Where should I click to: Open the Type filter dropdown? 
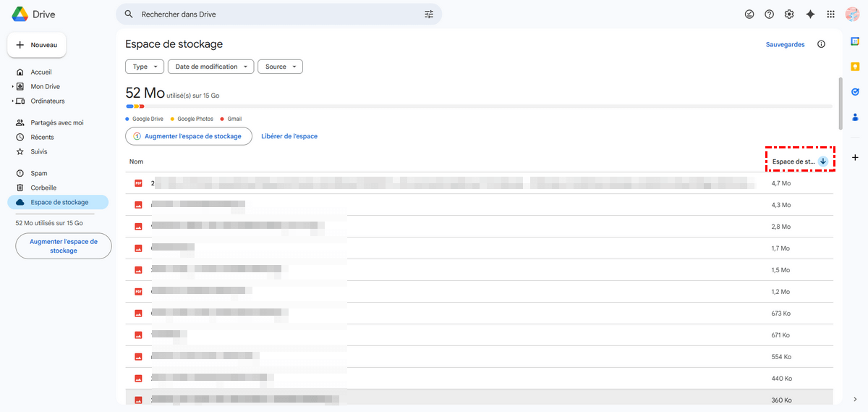pos(145,67)
